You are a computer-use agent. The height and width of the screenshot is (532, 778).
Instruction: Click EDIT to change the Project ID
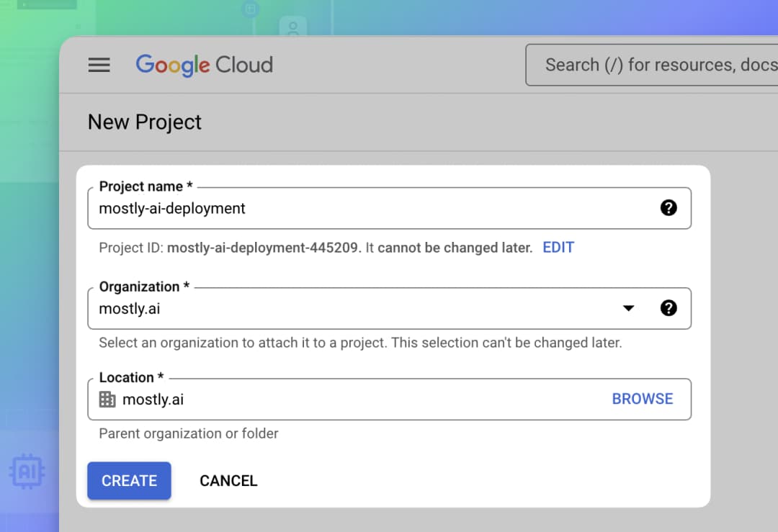(558, 247)
